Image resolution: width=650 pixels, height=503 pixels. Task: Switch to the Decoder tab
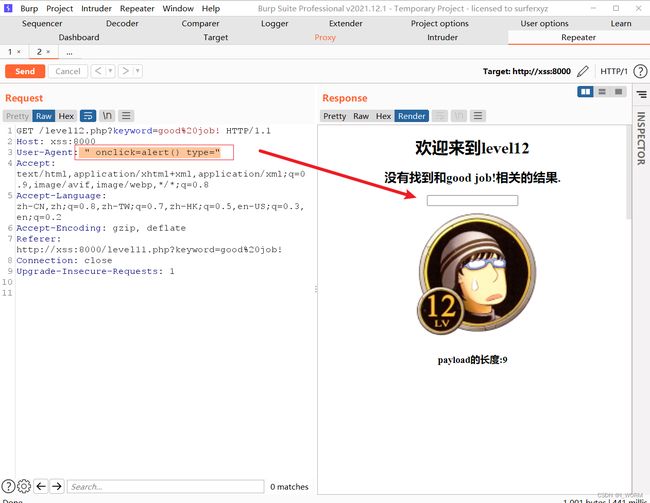[122, 24]
